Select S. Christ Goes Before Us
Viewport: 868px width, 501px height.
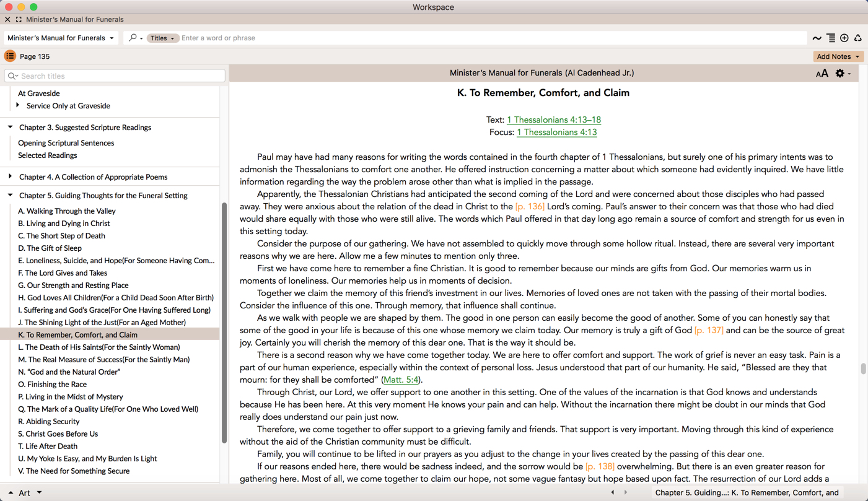click(58, 434)
